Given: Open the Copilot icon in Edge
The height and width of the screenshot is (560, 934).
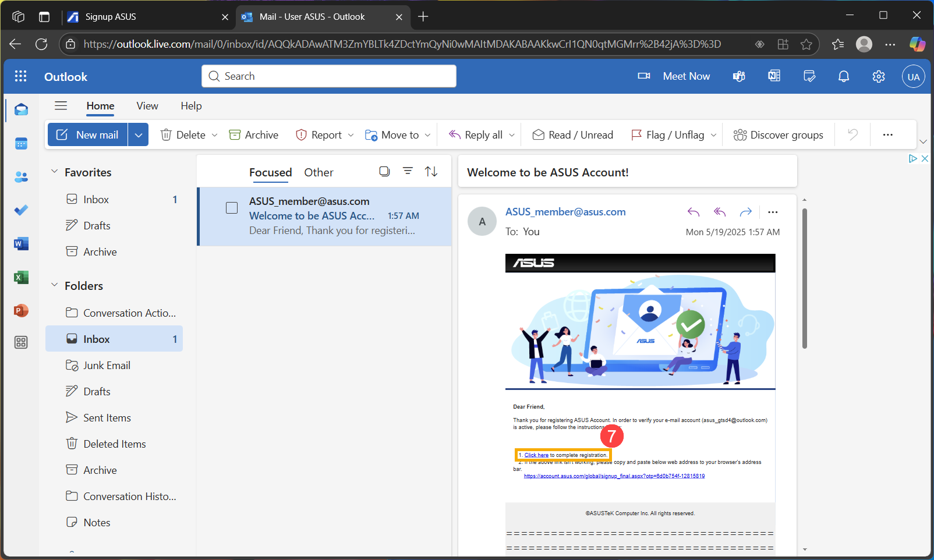Looking at the screenshot, I should point(917,44).
